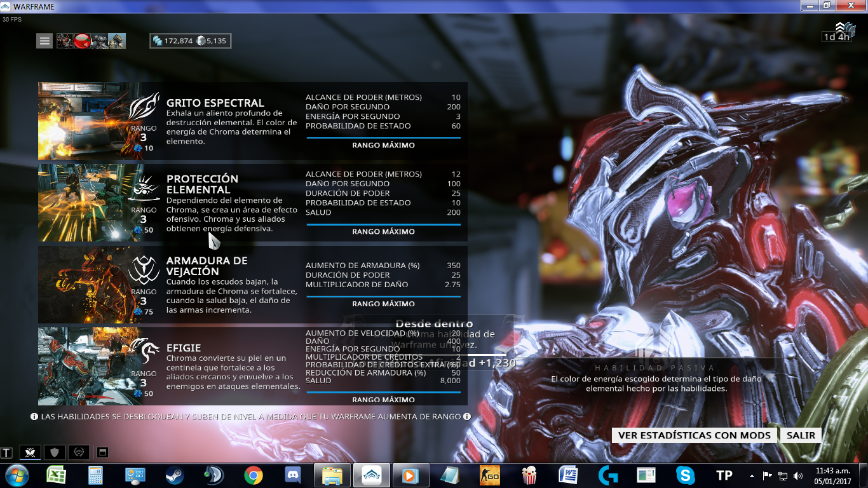The image size is (868, 488).
Task: Click the Efigie title
Action: click(x=184, y=348)
